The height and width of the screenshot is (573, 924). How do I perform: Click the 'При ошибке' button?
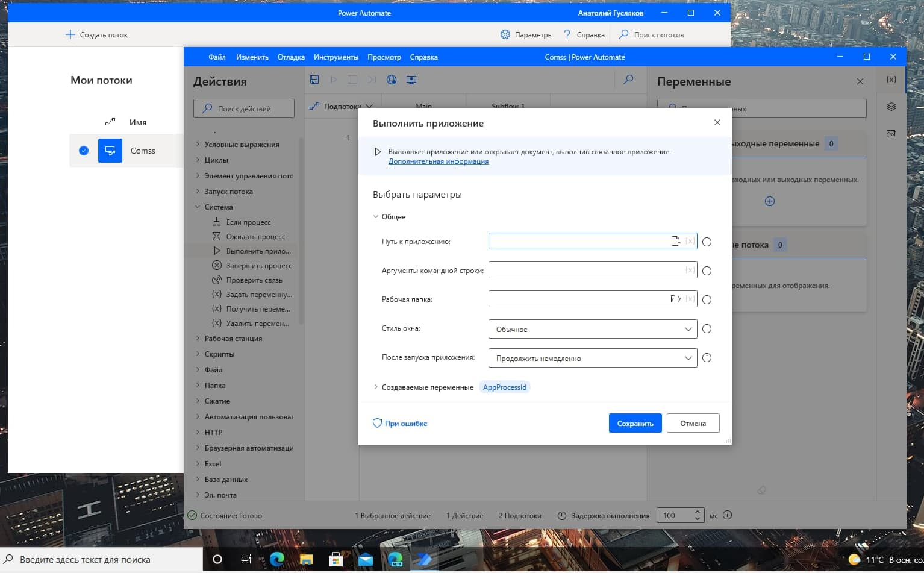coord(400,424)
